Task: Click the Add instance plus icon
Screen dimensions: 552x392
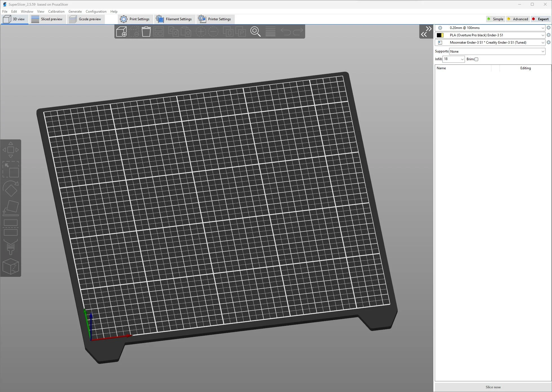Action: tap(201, 32)
